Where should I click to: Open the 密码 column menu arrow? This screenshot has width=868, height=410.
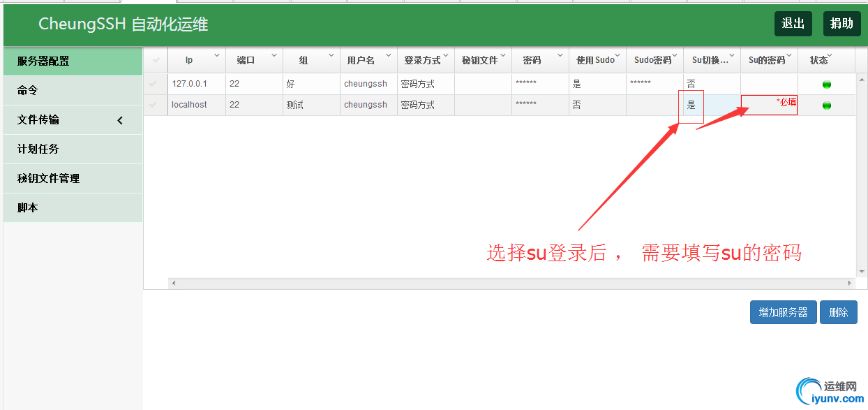click(x=560, y=54)
